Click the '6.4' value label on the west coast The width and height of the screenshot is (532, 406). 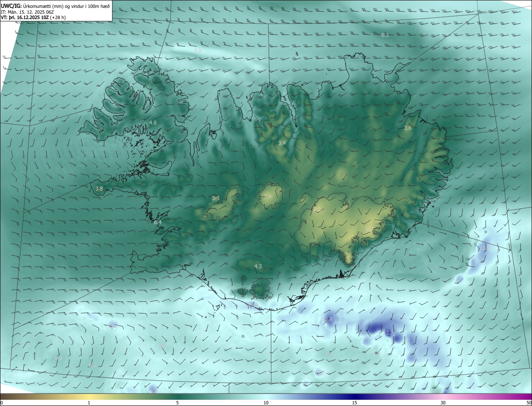point(158,222)
